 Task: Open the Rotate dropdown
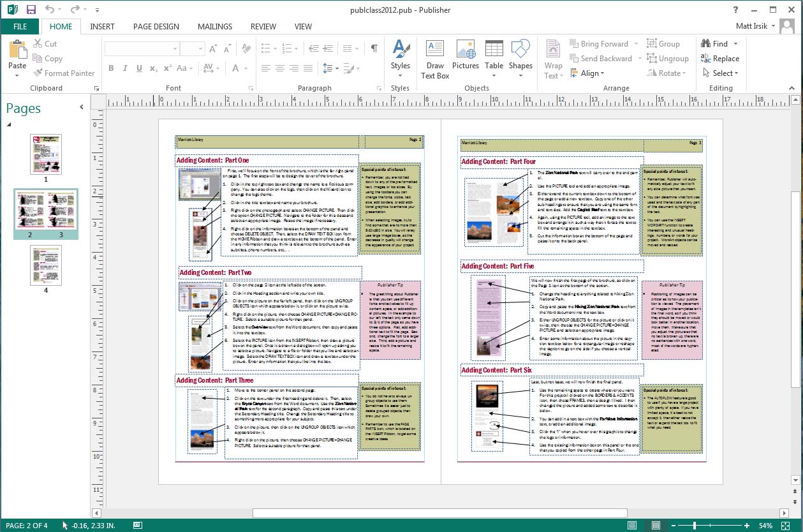pyautogui.click(x=667, y=73)
